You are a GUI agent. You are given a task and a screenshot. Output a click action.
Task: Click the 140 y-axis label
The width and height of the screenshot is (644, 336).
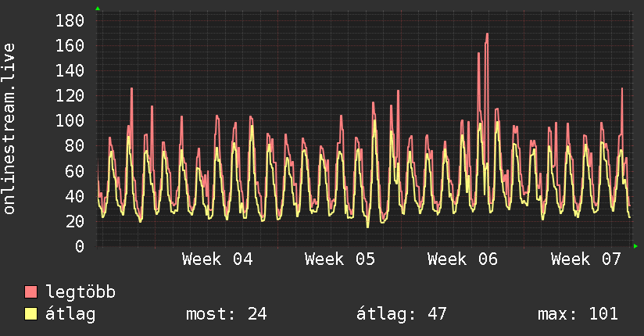pyautogui.click(x=70, y=70)
